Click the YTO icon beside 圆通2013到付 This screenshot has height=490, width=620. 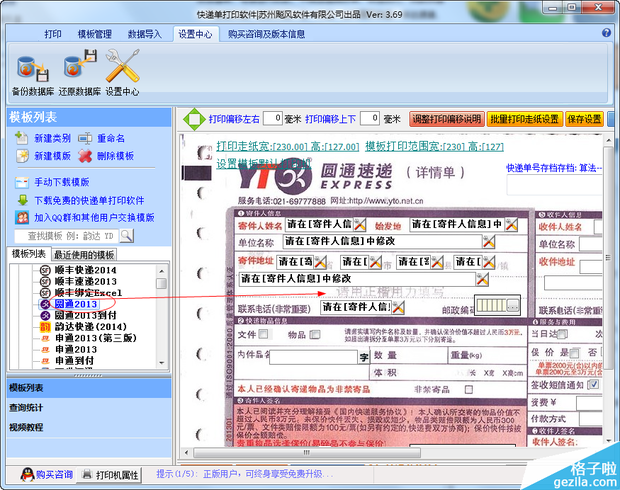tap(45, 315)
